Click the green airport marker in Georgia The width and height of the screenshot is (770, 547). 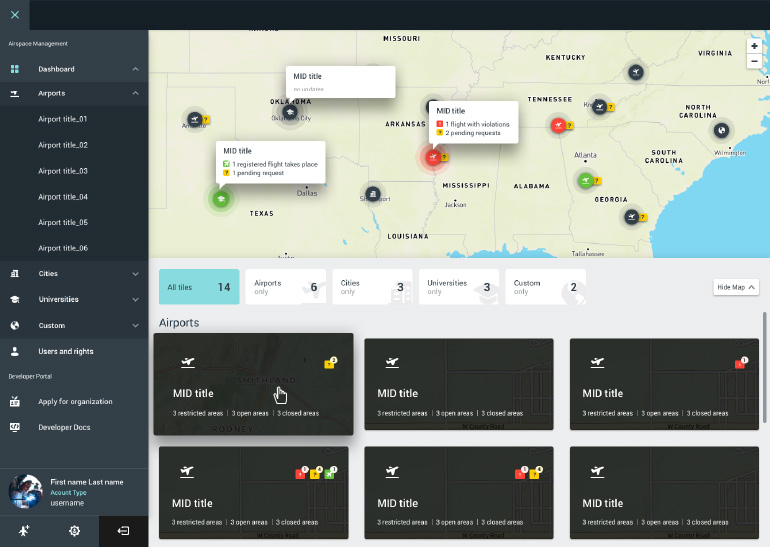click(585, 180)
